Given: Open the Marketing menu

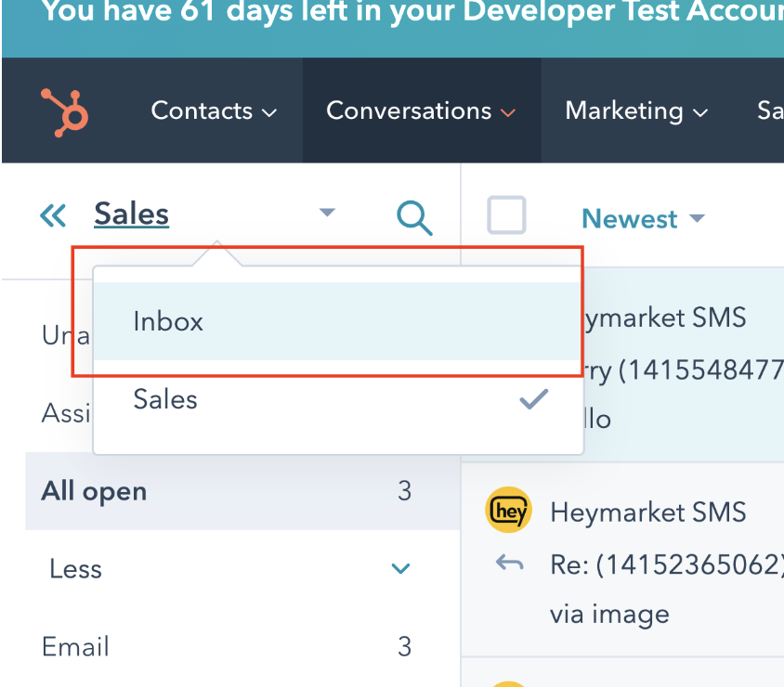Looking at the screenshot, I should [636, 110].
